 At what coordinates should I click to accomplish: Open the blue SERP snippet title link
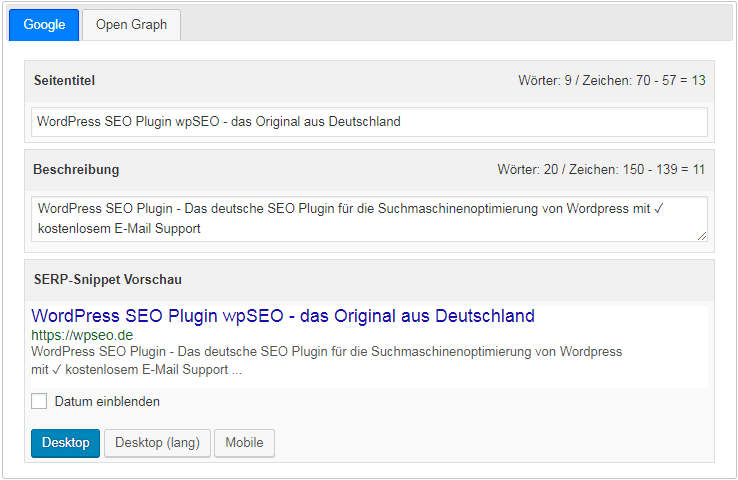click(x=283, y=316)
